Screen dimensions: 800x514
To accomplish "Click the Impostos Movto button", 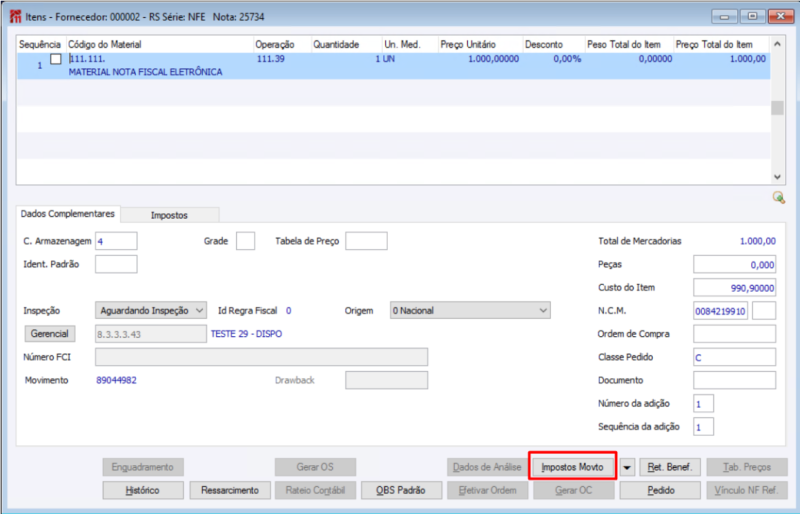I will pos(572,467).
